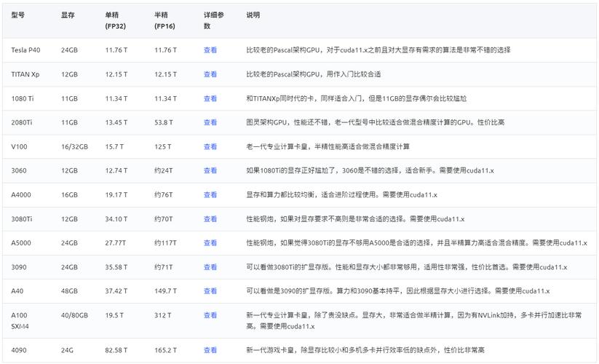Open the 查看 link for 1080 Ti
Screen dimensions: 599x364
[210, 98]
